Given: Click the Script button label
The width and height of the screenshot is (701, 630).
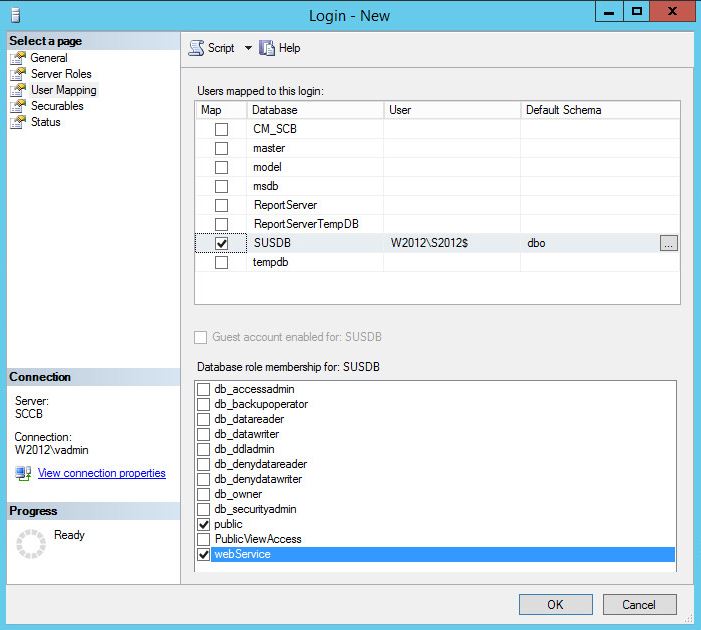Looking at the screenshot, I should point(221,48).
